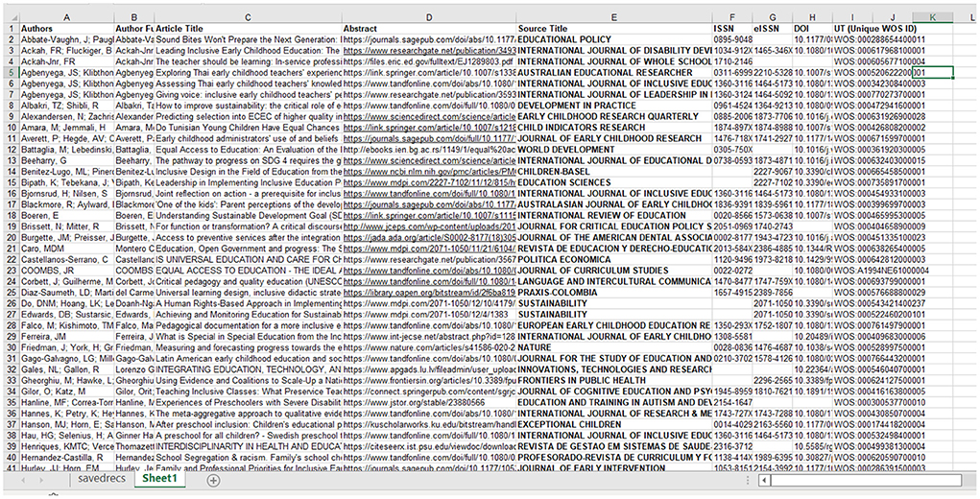The width and height of the screenshot is (980, 499).
Task: Click author cell Beeharry, G in column A
Action: (x=67, y=160)
